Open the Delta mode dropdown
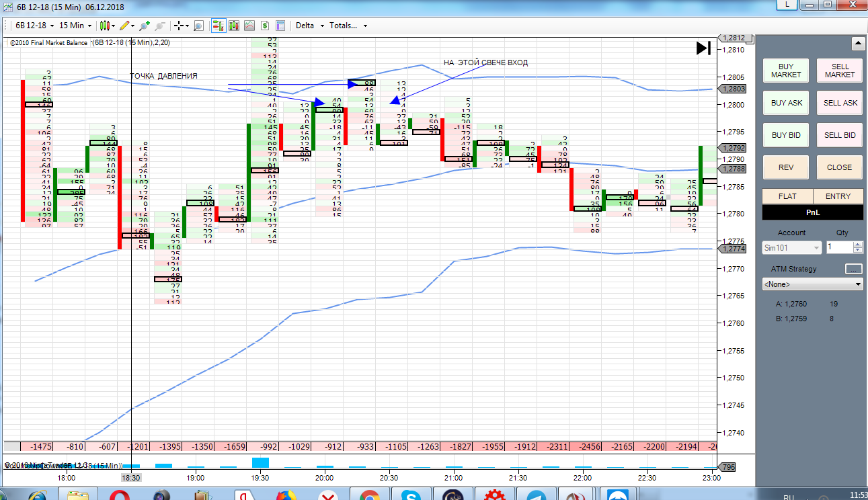The image size is (868, 500). [x=310, y=26]
